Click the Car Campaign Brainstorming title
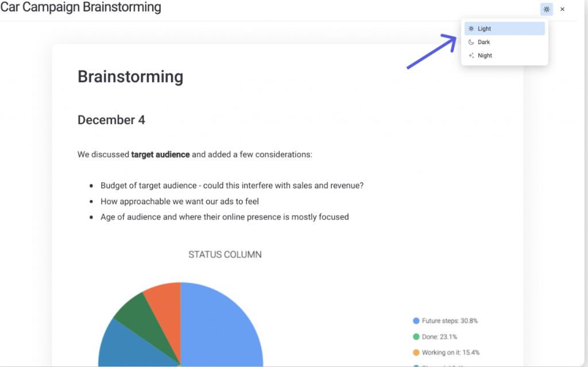The image size is (588, 367). click(x=80, y=7)
